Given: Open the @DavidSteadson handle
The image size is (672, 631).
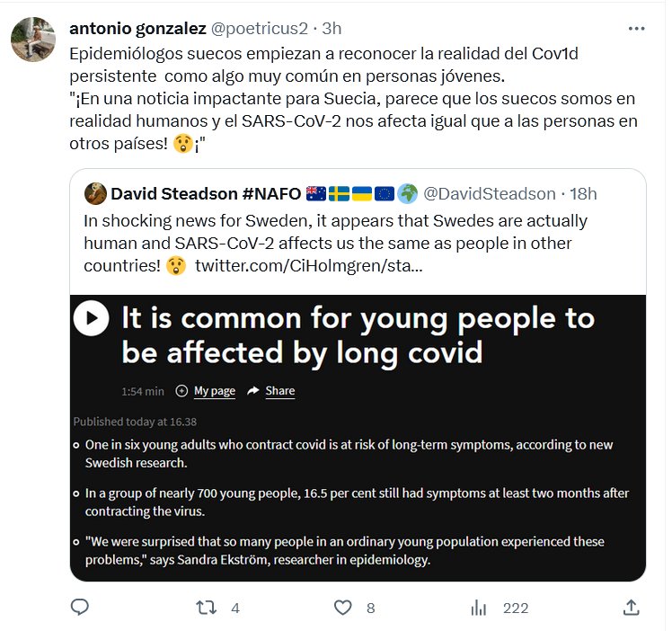Looking at the screenshot, I should (x=488, y=193).
